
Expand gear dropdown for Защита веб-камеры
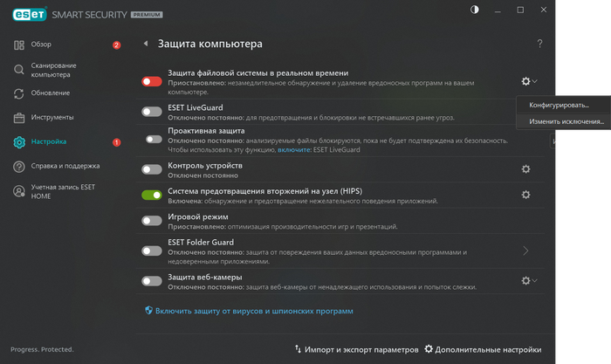[528, 281]
